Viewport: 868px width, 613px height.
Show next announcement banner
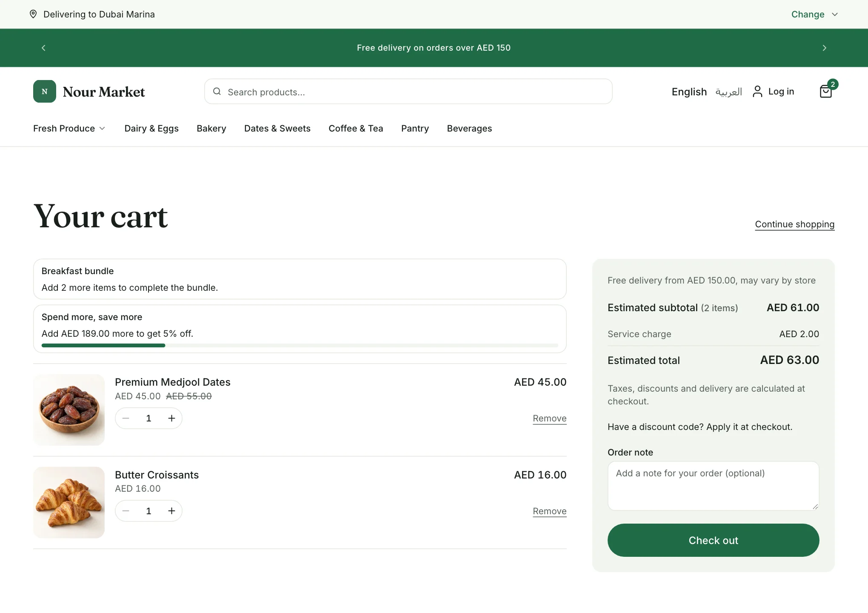point(824,48)
